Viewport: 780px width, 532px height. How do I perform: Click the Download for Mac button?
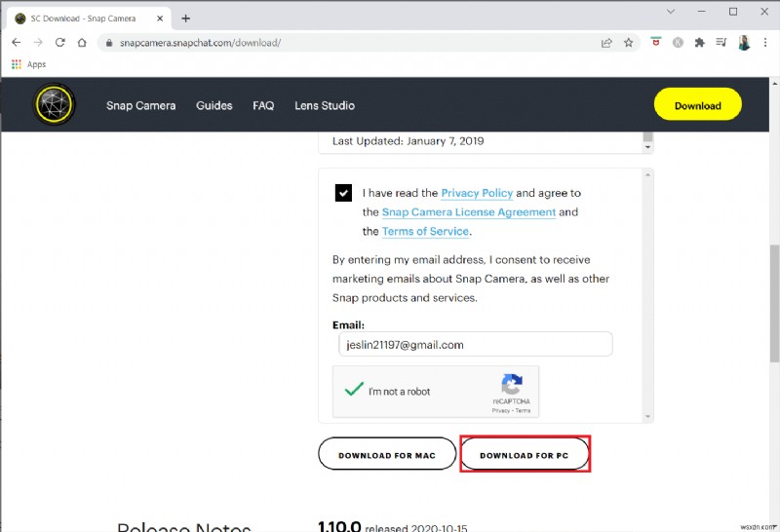387,453
